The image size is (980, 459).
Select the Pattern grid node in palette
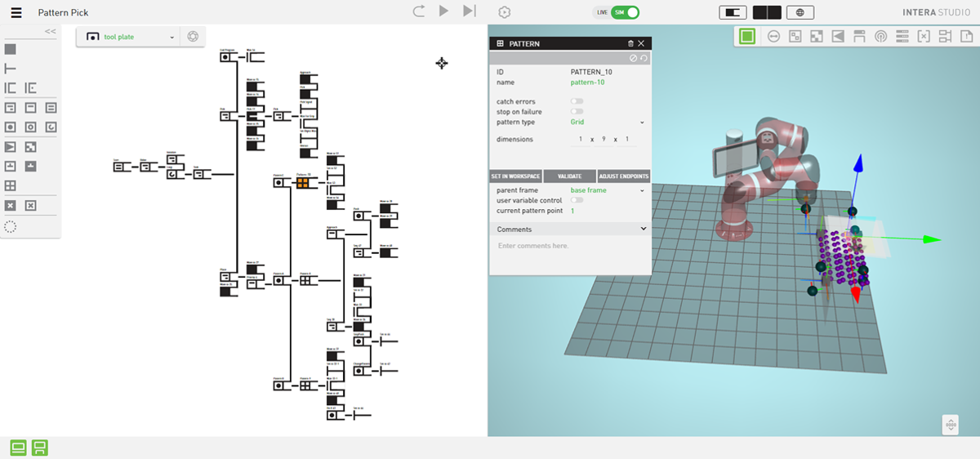11,186
